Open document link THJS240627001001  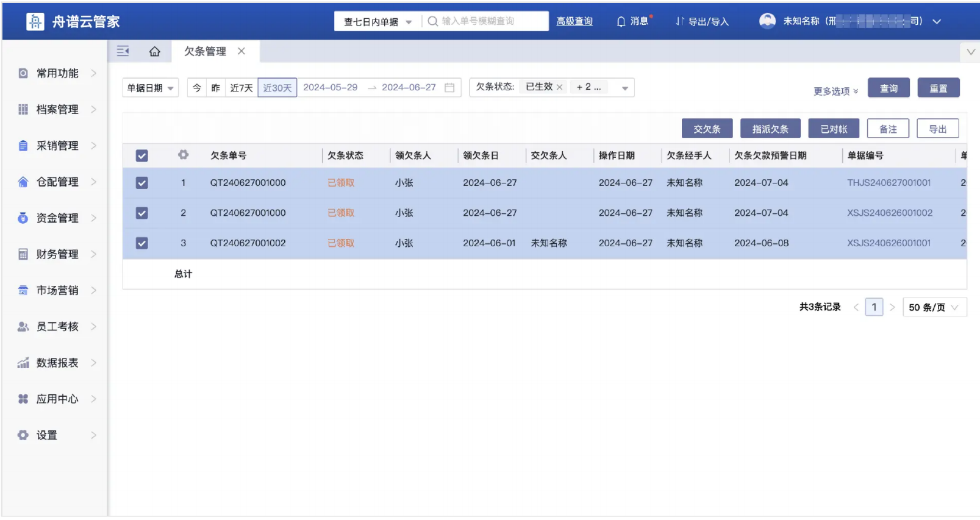889,183
